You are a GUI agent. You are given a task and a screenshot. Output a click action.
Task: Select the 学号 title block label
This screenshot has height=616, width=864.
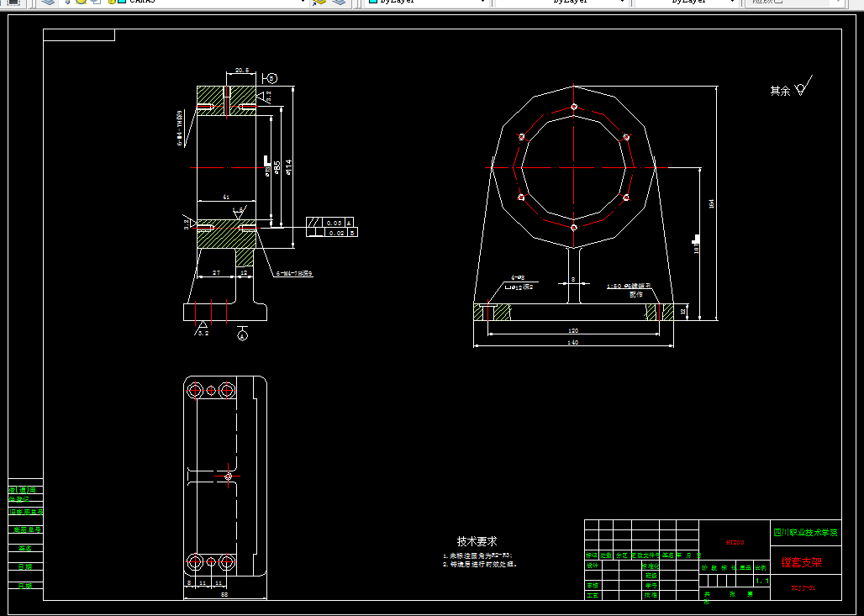click(651, 586)
